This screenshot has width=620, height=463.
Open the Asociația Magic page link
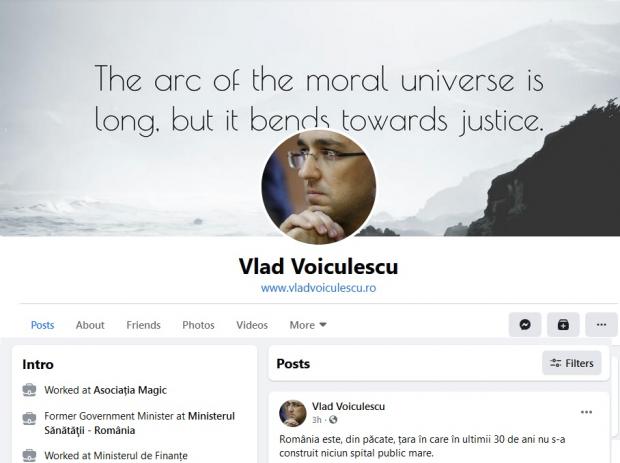130,390
